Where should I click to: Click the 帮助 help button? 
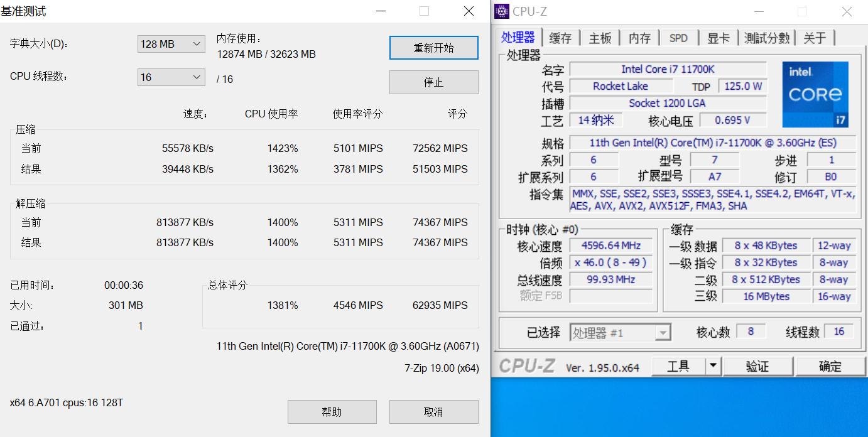tap(332, 412)
